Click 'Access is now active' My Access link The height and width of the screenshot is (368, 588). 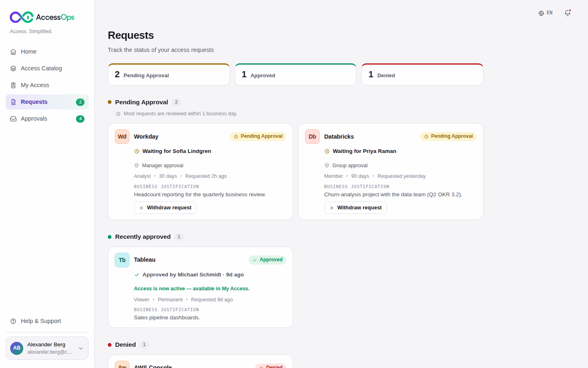[192, 289]
